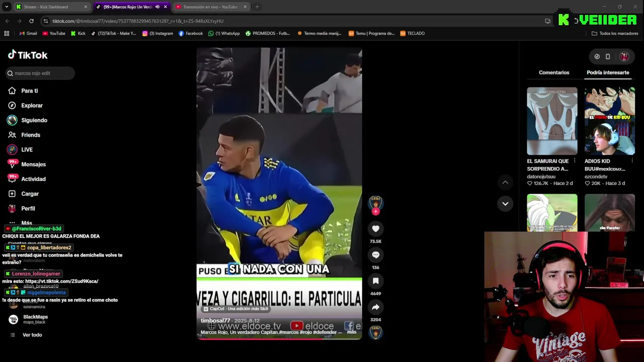Open the comments bubble icon
The width and height of the screenshot is (644, 362).
(375, 255)
